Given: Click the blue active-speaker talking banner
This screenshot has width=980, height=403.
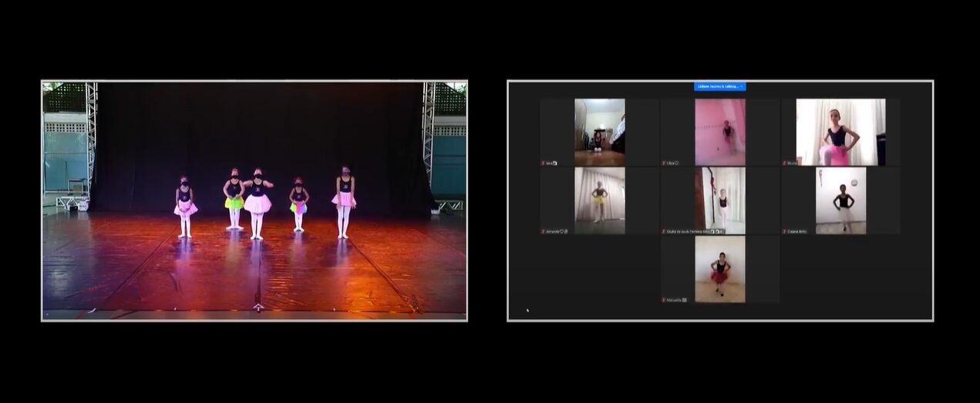Looking at the screenshot, I should pos(720,86).
